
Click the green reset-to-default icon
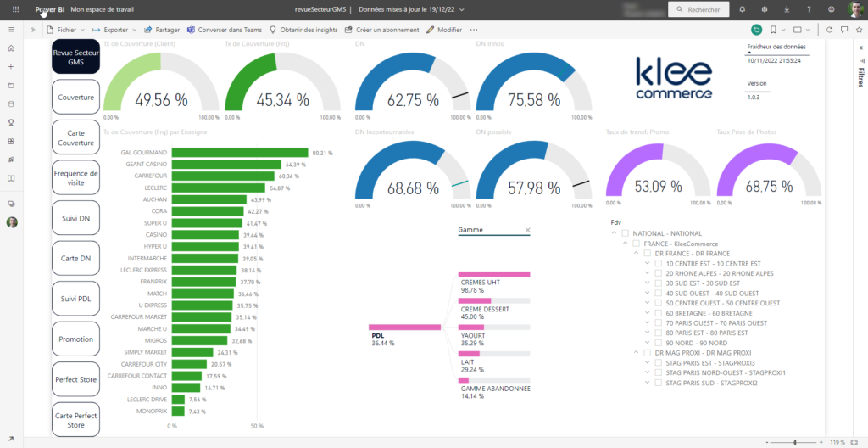tap(756, 30)
